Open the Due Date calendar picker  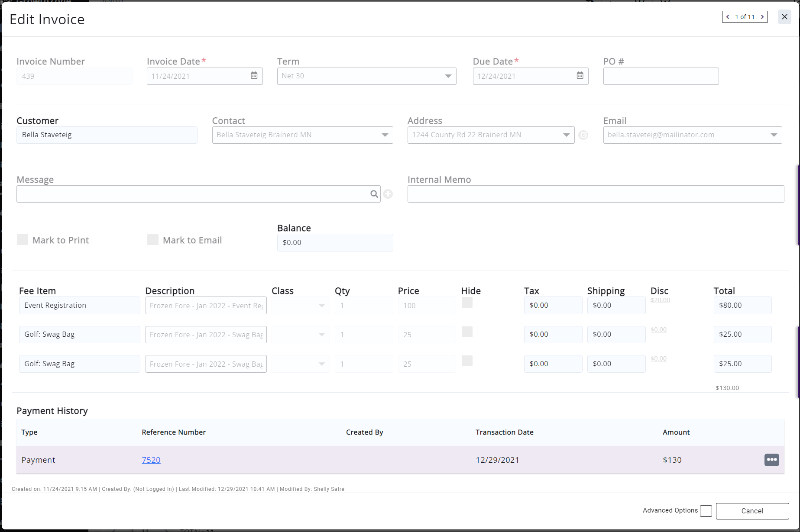point(580,76)
